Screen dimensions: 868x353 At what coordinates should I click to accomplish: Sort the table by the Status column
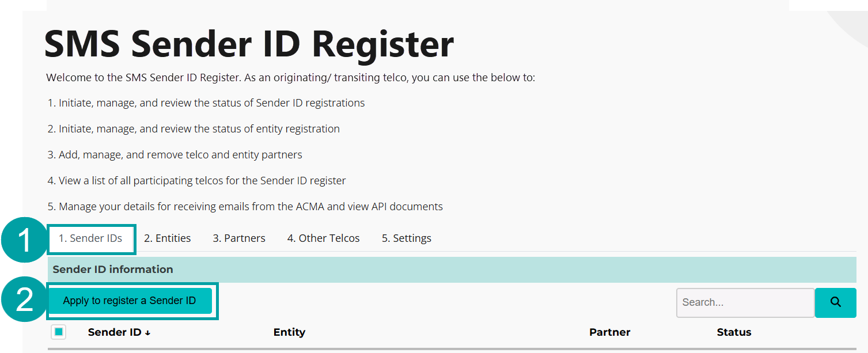pos(734,332)
